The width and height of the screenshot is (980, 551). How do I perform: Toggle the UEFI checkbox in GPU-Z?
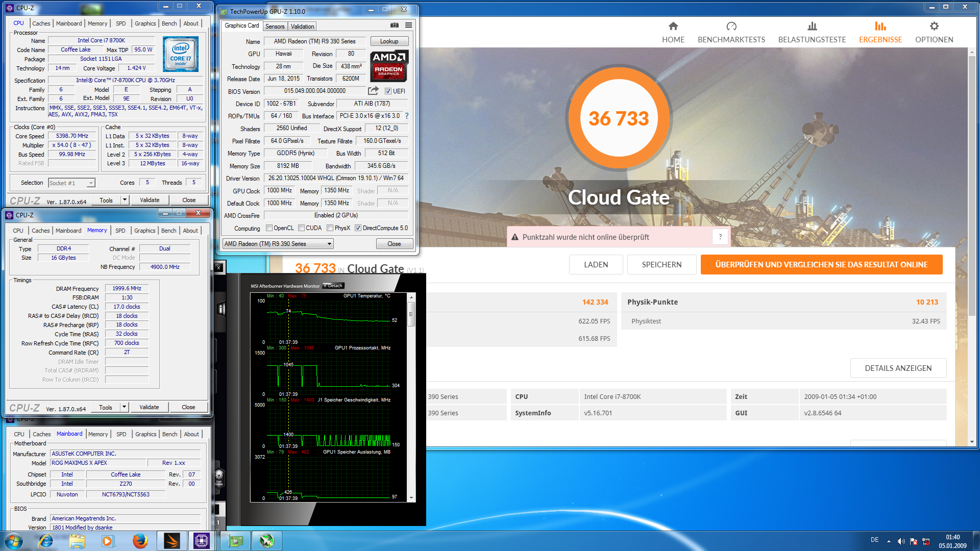tap(388, 91)
